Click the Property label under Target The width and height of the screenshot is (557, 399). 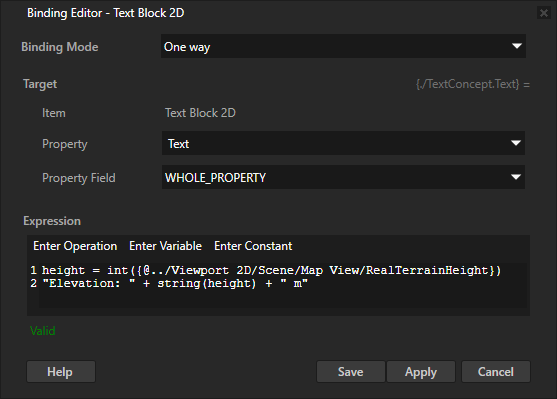[x=65, y=144]
